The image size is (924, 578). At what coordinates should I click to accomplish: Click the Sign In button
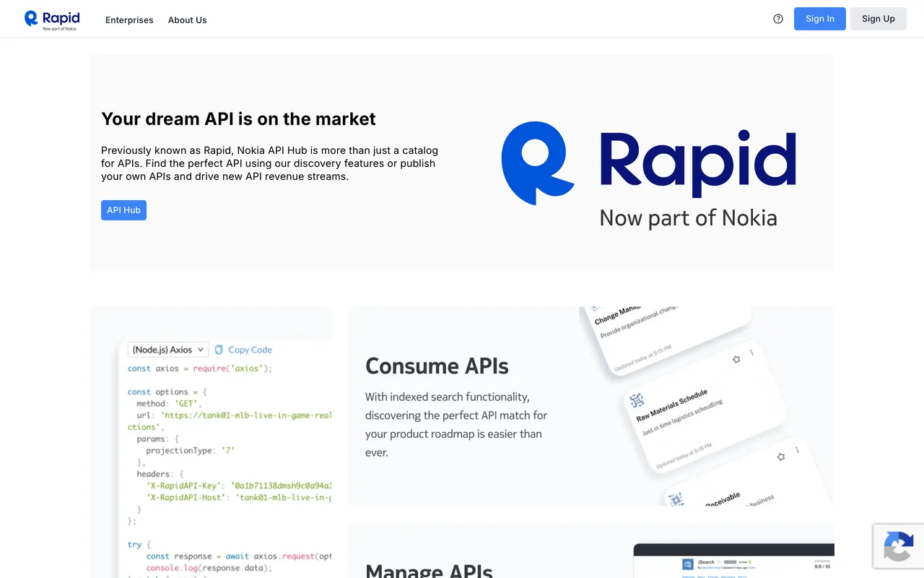[x=820, y=19]
